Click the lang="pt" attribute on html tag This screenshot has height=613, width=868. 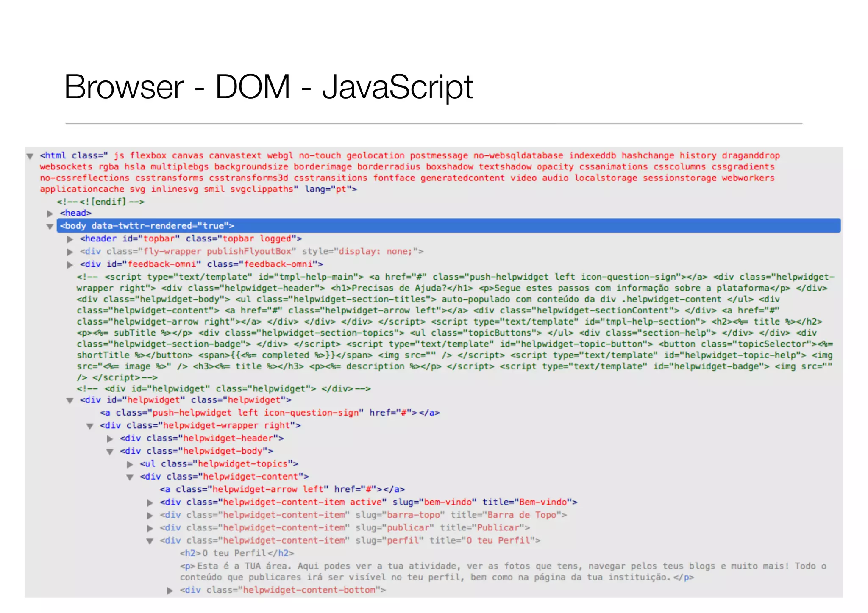pyautogui.click(x=331, y=189)
